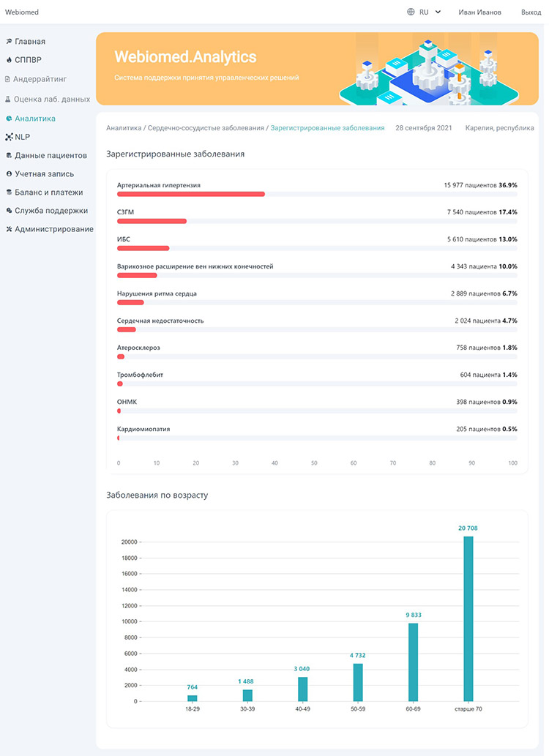Click the Иван Иванов user name
Screen dimensions: 549x756
(x=479, y=12)
